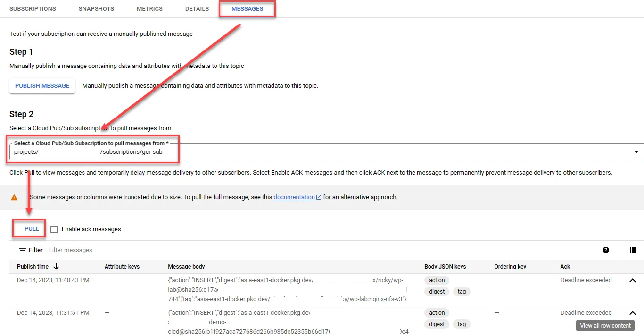Click the Ordering key column header
The height and width of the screenshot is (336, 644).
[510, 267]
